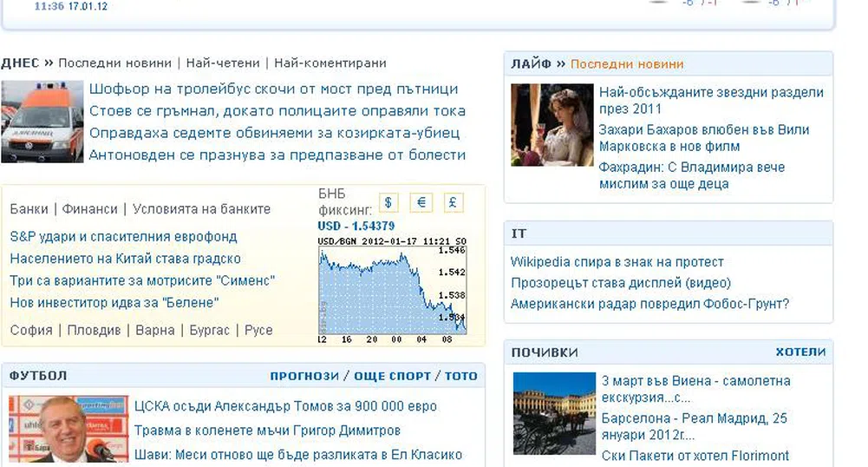The width and height of the screenshot is (868, 467).
Task: Read Американски радар повредил Фобос-Грунт?
Action: click(649, 304)
